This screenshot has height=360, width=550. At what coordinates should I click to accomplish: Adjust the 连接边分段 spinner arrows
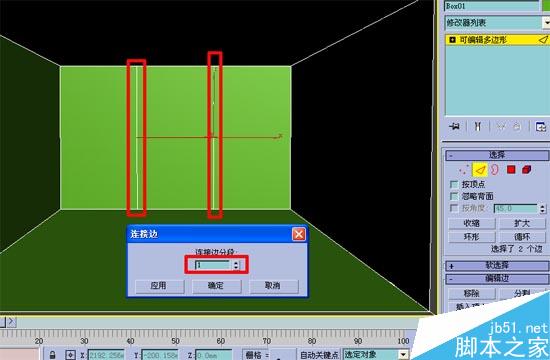(236, 265)
